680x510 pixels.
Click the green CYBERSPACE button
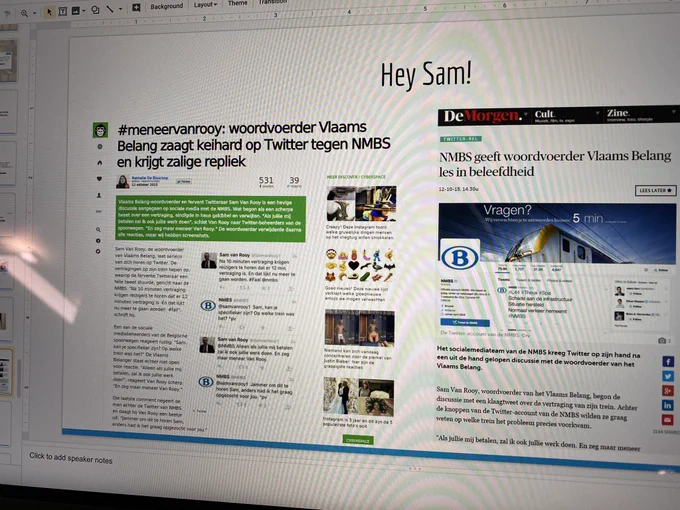(x=358, y=440)
